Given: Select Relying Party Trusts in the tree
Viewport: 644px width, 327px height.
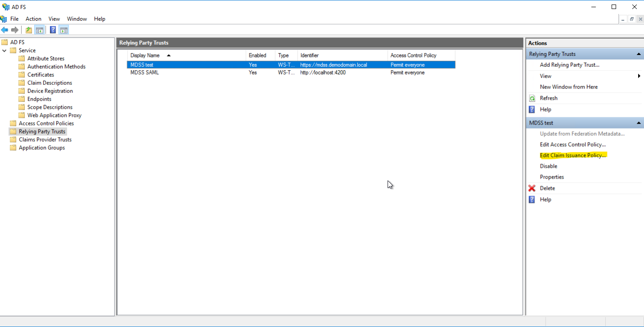Looking at the screenshot, I should pos(42,132).
